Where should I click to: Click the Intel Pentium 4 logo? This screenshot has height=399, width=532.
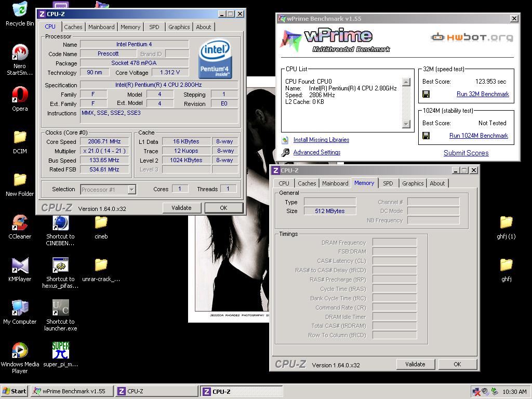(x=215, y=58)
